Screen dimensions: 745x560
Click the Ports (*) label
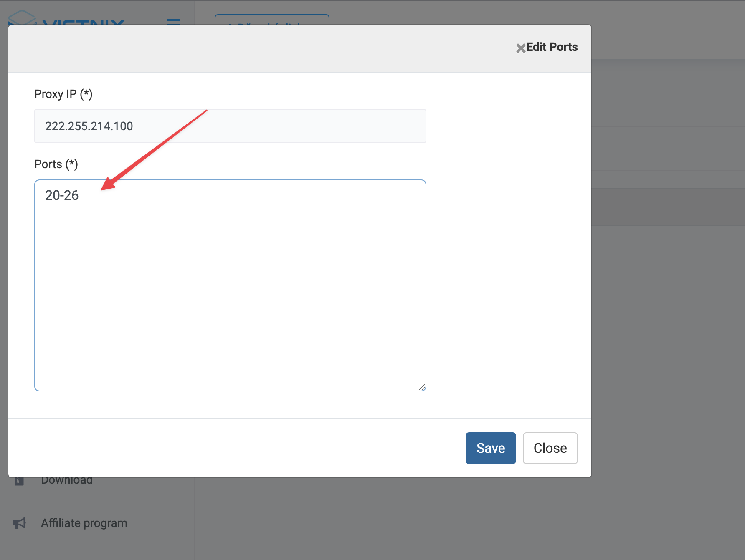[56, 164]
